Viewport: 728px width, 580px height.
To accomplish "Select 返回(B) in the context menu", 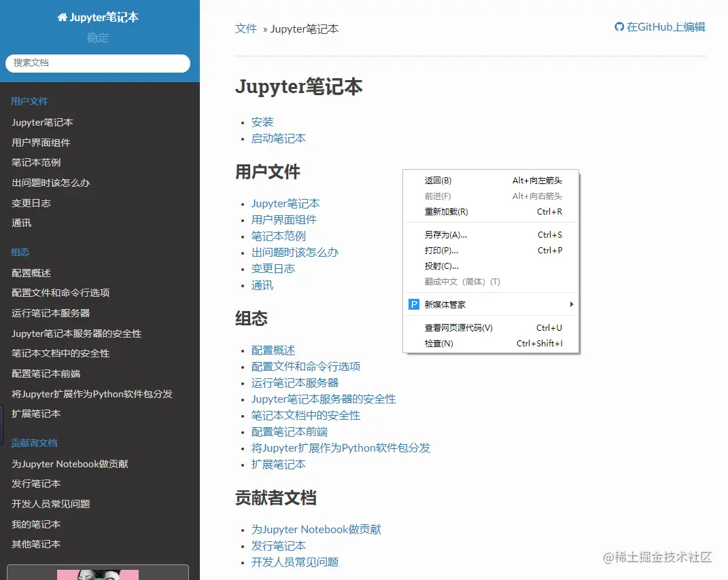I will pyautogui.click(x=491, y=181).
